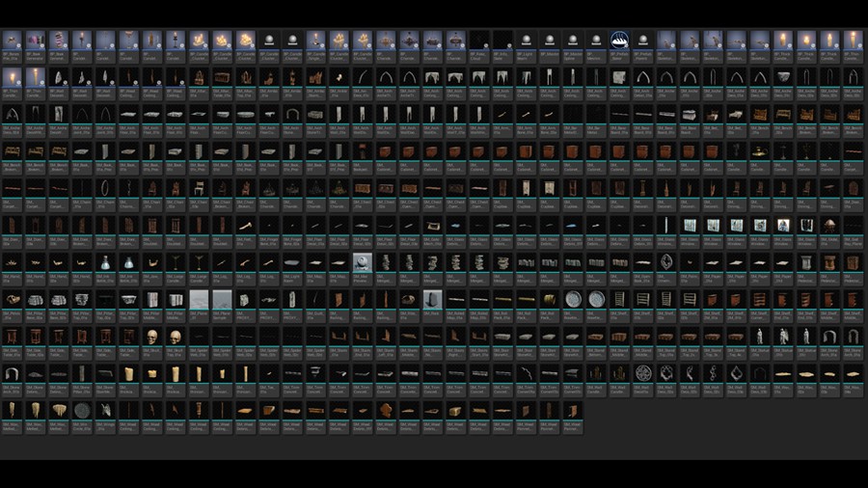Viewport: 868px width, 488px height.
Task: Click the first thumbnail in the second row
Action: tap(12, 77)
